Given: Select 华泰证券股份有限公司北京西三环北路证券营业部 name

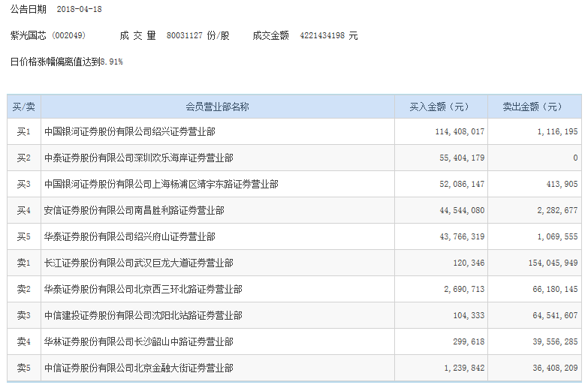Looking at the screenshot, I should coord(143,289).
